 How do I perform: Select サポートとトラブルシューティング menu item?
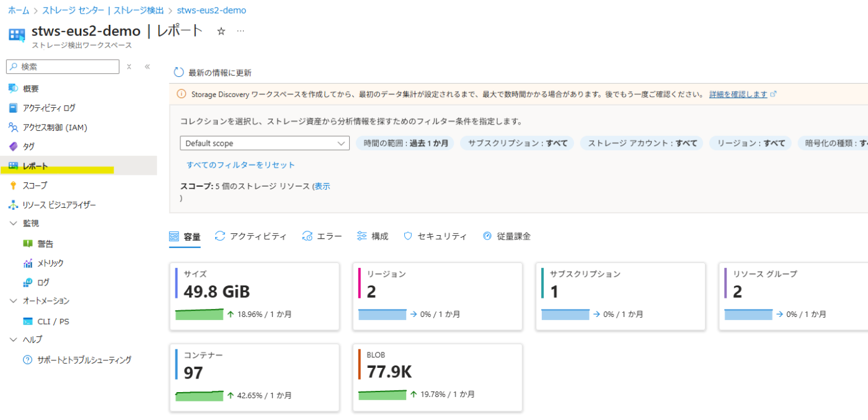point(78,360)
